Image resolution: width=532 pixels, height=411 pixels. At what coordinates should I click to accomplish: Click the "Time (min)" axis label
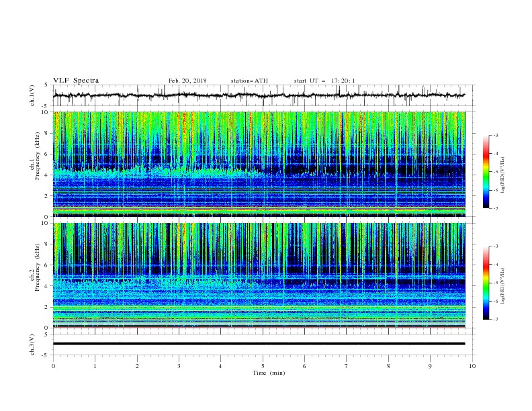(x=269, y=373)
